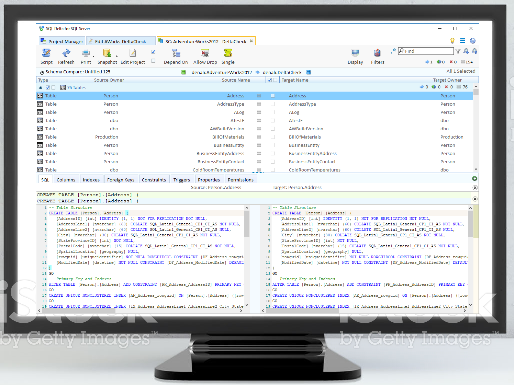The height and width of the screenshot is (385, 514).
Task: Click the find-previous icon at toolbar far right
Action: coord(474,51)
